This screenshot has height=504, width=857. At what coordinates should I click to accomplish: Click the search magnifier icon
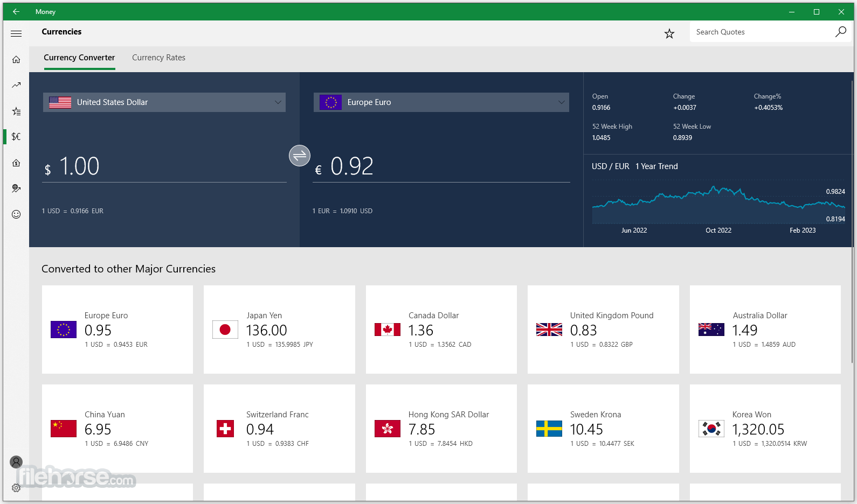pos(841,32)
